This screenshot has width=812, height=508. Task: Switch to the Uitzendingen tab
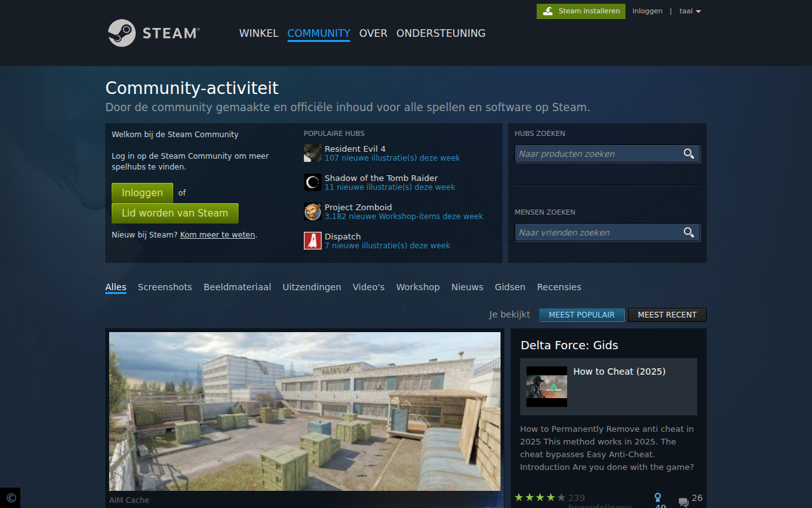point(312,287)
